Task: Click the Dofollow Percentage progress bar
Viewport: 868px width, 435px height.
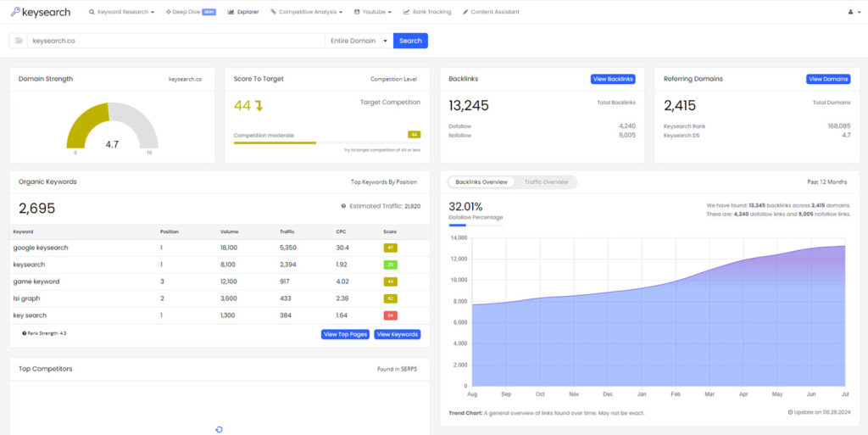Action: (476, 226)
